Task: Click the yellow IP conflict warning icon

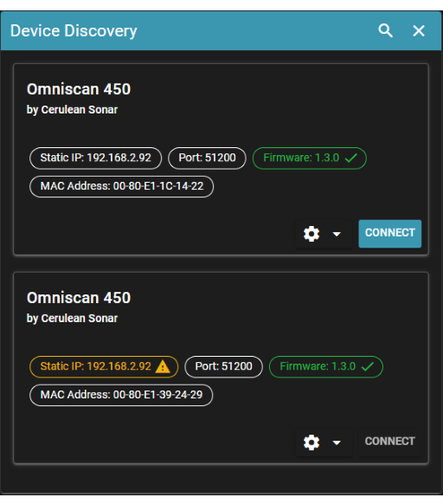Action: coord(163,366)
